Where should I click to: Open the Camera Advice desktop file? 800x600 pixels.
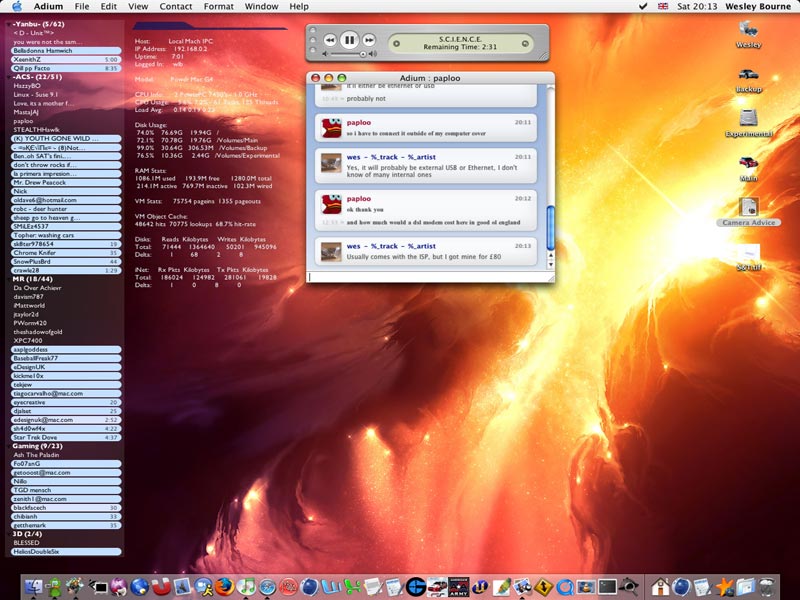748,208
